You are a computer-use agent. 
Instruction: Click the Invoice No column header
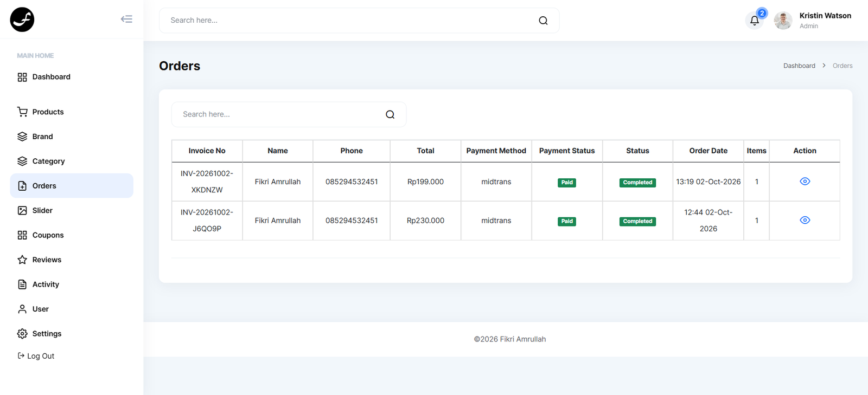pos(207,151)
